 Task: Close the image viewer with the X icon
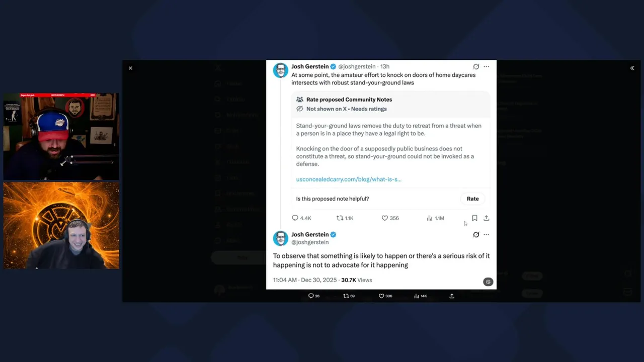tap(130, 68)
